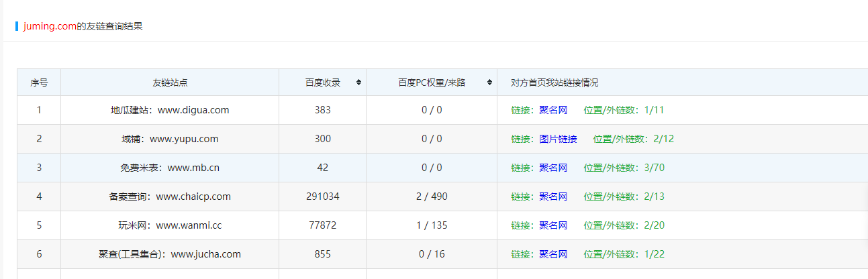Click 聚名网 link in www.digua.com row
Screen dimensions: 868x279
552,110
